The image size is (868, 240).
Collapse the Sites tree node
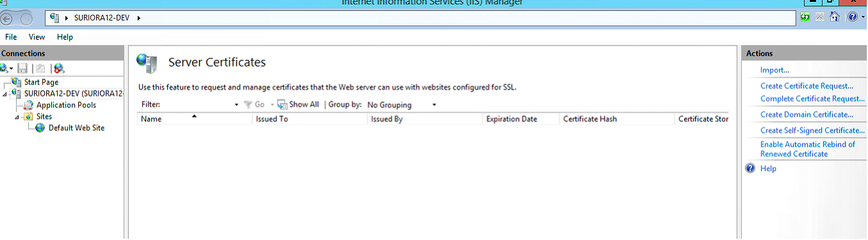pos(18,117)
